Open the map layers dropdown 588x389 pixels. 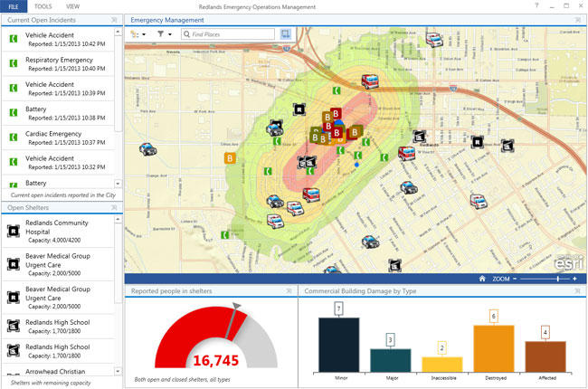click(x=138, y=34)
